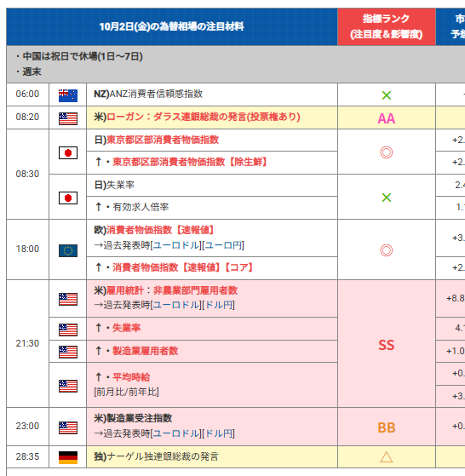The width and height of the screenshot is (465, 476).
Task: Click the double-circle rank for 欧)消費者物価指数
Action: pos(387,250)
